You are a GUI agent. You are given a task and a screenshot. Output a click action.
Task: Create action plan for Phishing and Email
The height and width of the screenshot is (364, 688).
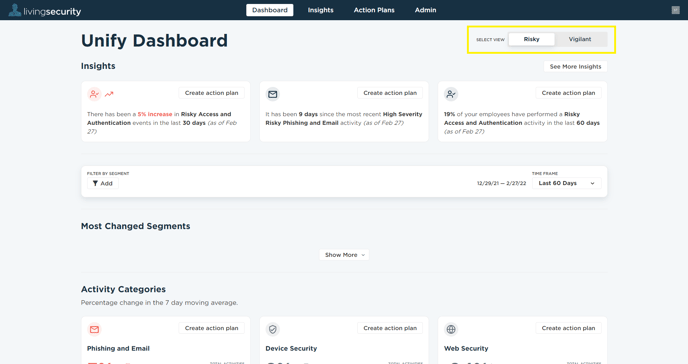click(x=211, y=328)
